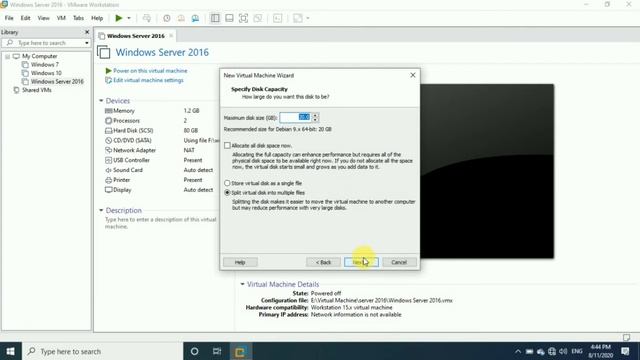Select Store virtual disk as a single file
The height and width of the screenshot is (360, 640).
coord(227,183)
